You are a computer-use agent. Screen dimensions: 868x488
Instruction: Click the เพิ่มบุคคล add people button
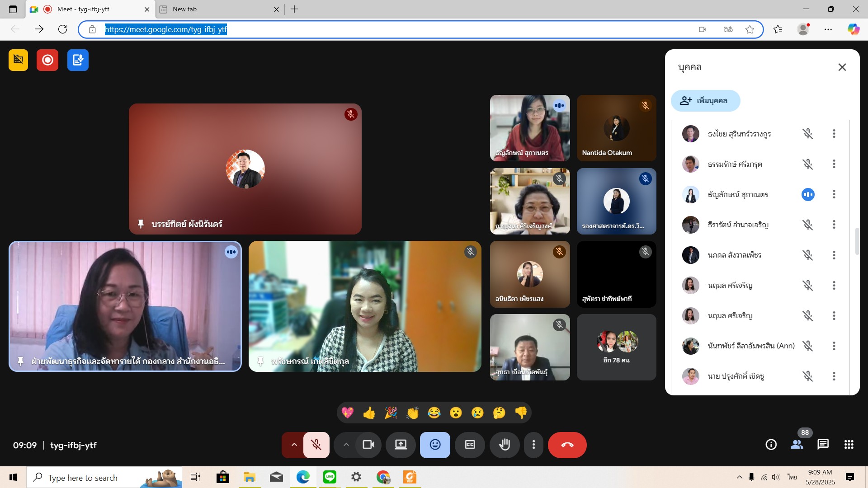(705, 100)
